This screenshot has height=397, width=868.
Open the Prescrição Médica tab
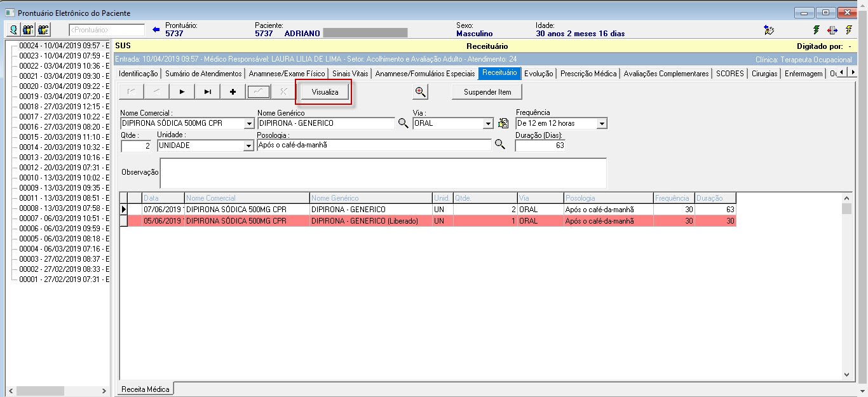588,74
